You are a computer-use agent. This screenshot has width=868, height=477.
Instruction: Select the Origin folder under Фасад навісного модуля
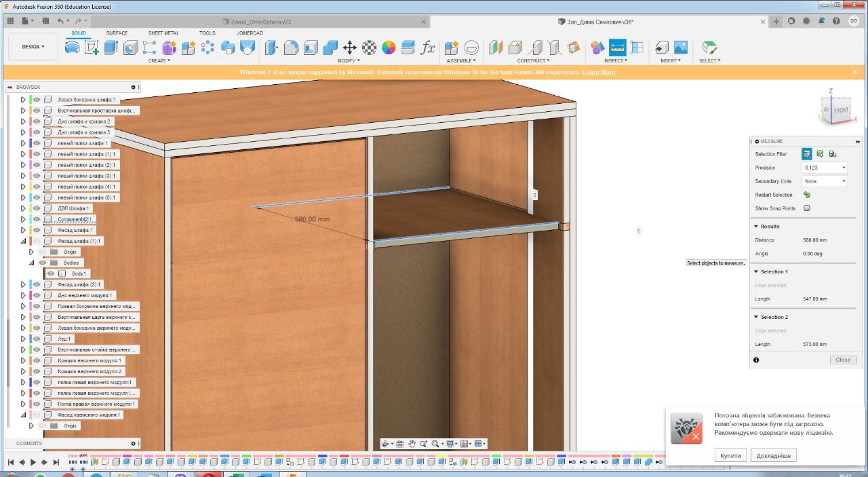(x=70, y=425)
